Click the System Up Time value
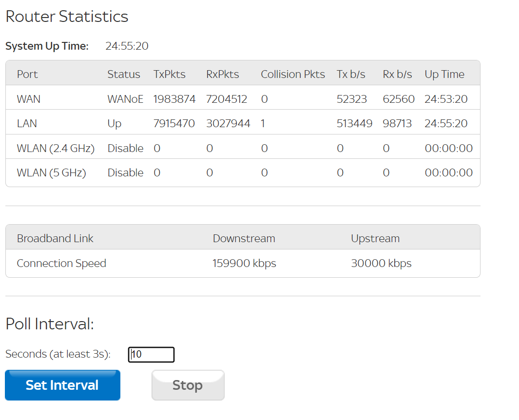Image resolution: width=519 pixels, height=420 pixels. [x=126, y=46]
